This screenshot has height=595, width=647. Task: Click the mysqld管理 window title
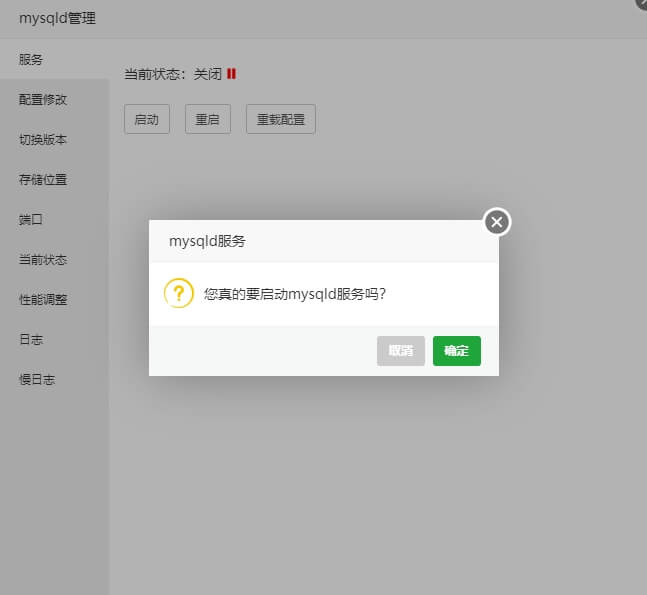57,19
